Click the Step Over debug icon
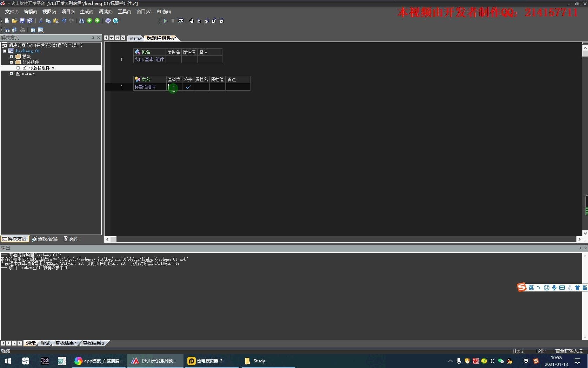 [206, 21]
